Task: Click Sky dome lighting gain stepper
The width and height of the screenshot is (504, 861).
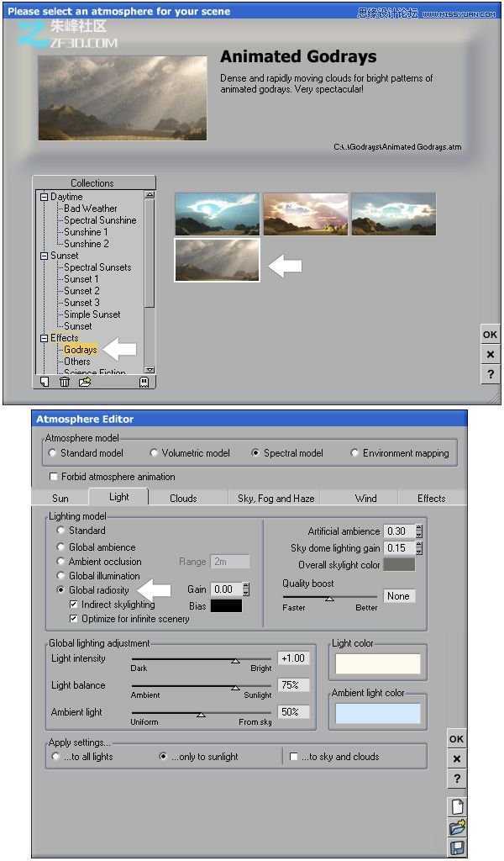Action: point(419,547)
